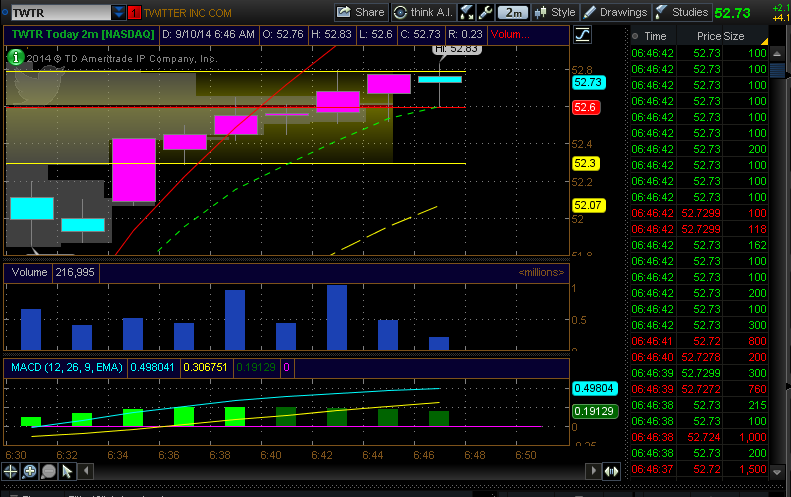Viewport: 791px width, 497px height.
Task: Select the pointer cursor tool
Action: [x=67, y=472]
